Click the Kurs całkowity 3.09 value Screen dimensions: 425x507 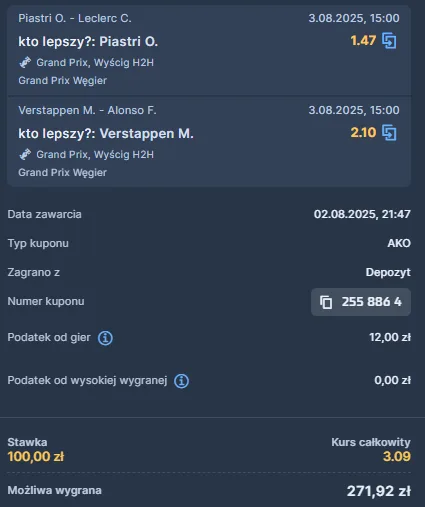pos(397,456)
